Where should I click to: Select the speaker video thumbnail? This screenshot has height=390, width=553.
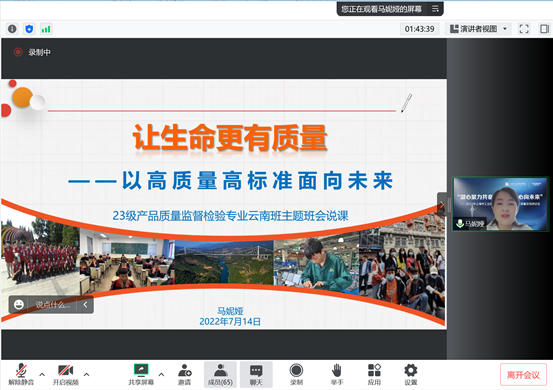click(x=500, y=204)
